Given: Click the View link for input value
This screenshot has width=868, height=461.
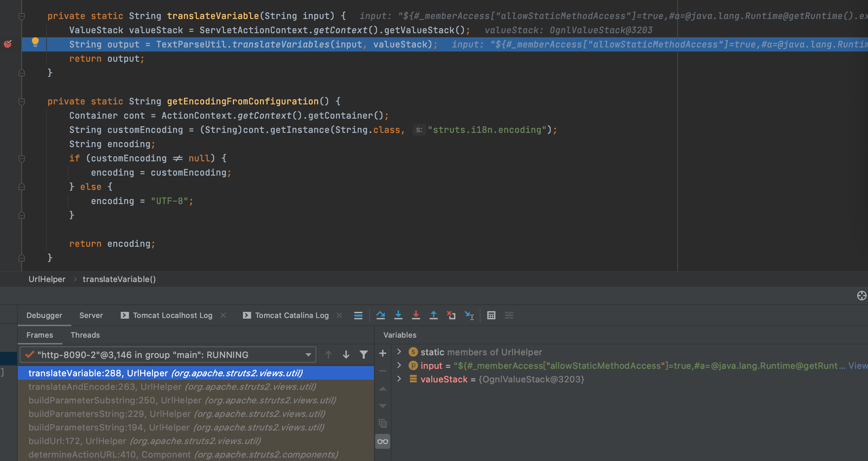Looking at the screenshot, I should click(858, 365).
